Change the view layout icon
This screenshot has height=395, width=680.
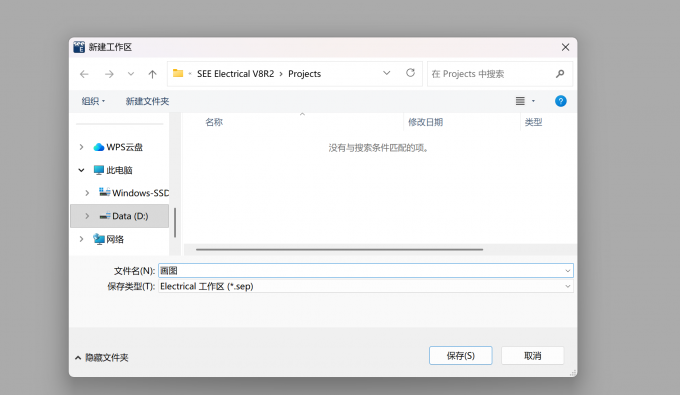[x=520, y=101]
